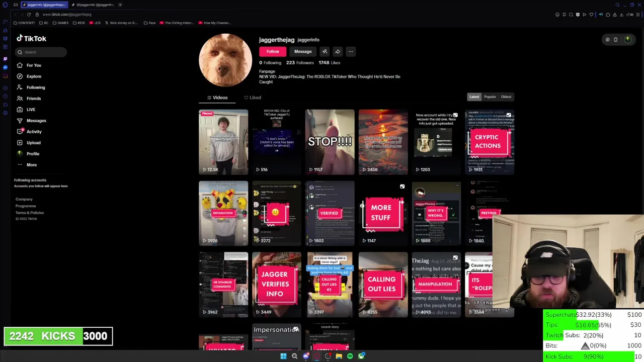Image resolution: width=644 pixels, height=362 pixels.
Task: Share the profile with arrow icon
Action: coord(338,51)
